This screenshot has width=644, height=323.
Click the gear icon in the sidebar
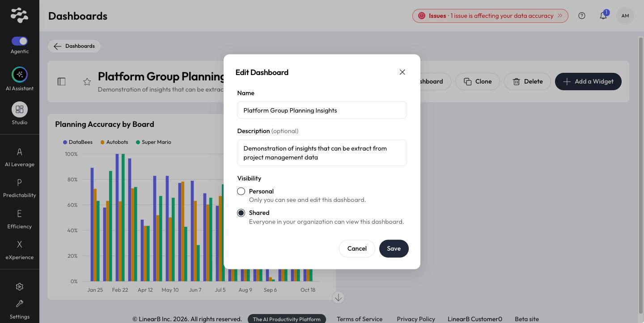point(20,287)
